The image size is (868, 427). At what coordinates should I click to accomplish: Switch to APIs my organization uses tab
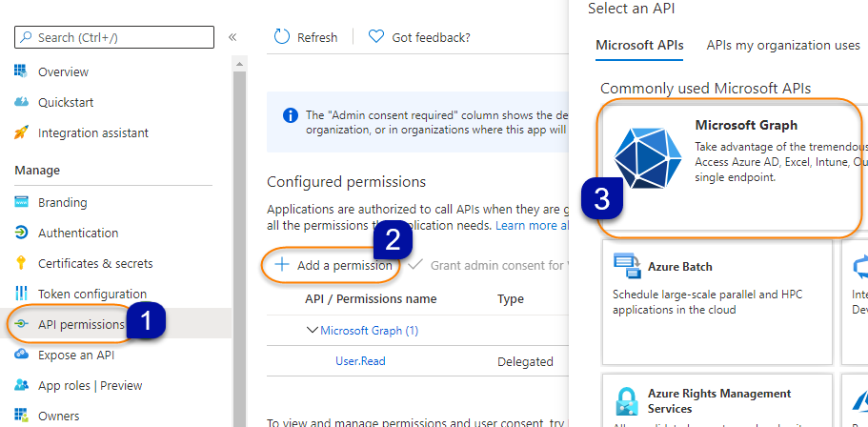point(783,46)
